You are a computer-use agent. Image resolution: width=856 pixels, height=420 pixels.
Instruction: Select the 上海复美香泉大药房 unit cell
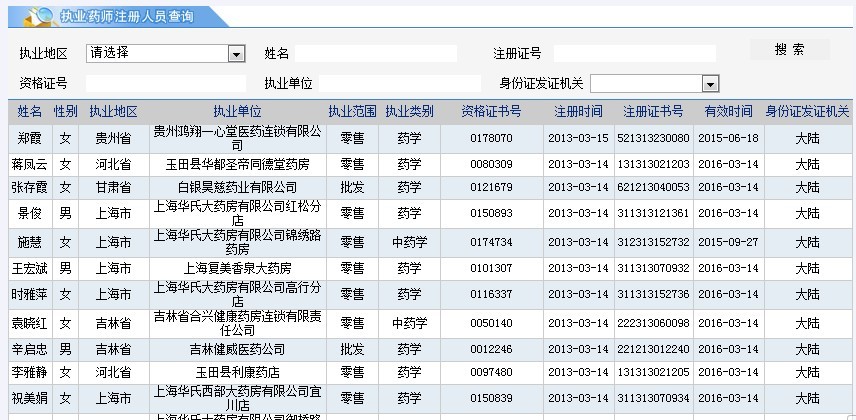click(x=237, y=268)
